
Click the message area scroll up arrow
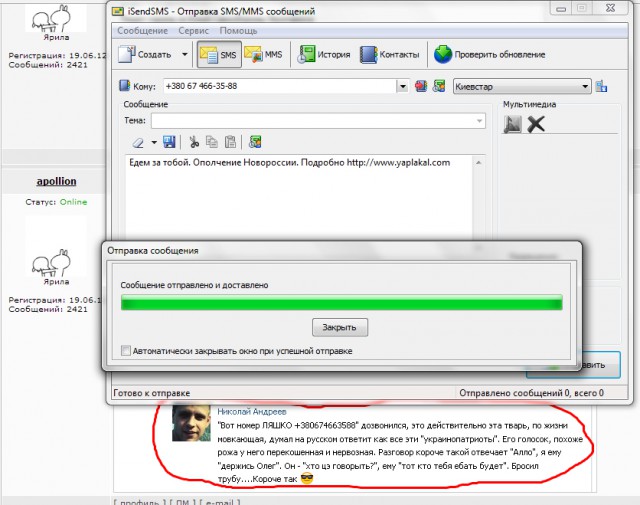479,162
